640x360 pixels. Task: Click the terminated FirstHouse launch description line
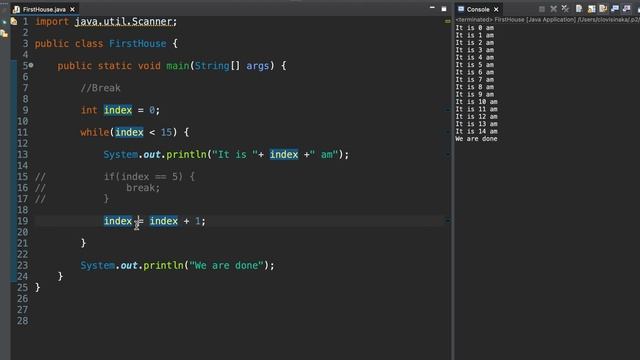pos(547,20)
